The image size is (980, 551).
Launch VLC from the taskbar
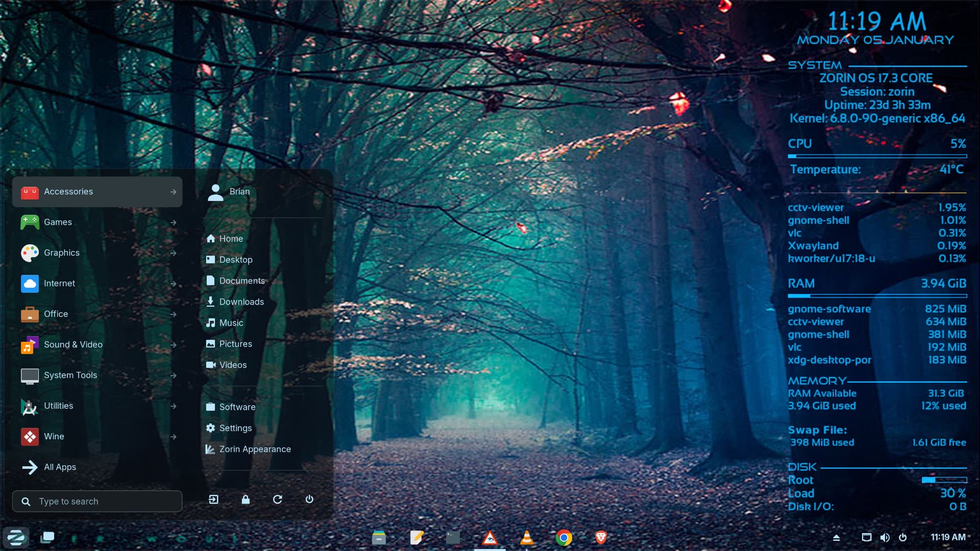pyautogui.click(x=527, y=537)
